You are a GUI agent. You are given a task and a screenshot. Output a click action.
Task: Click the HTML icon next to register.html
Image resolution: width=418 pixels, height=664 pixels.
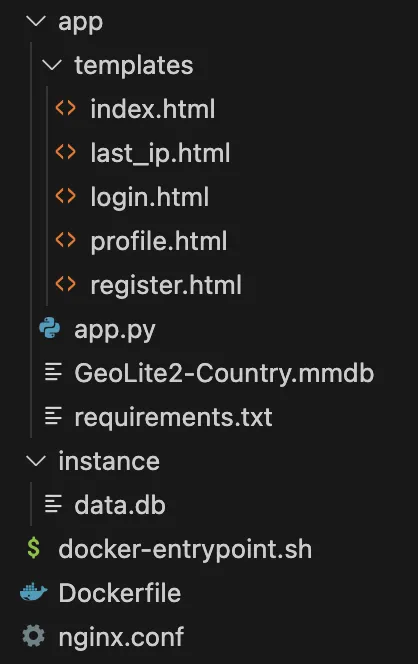click(66, 284)
